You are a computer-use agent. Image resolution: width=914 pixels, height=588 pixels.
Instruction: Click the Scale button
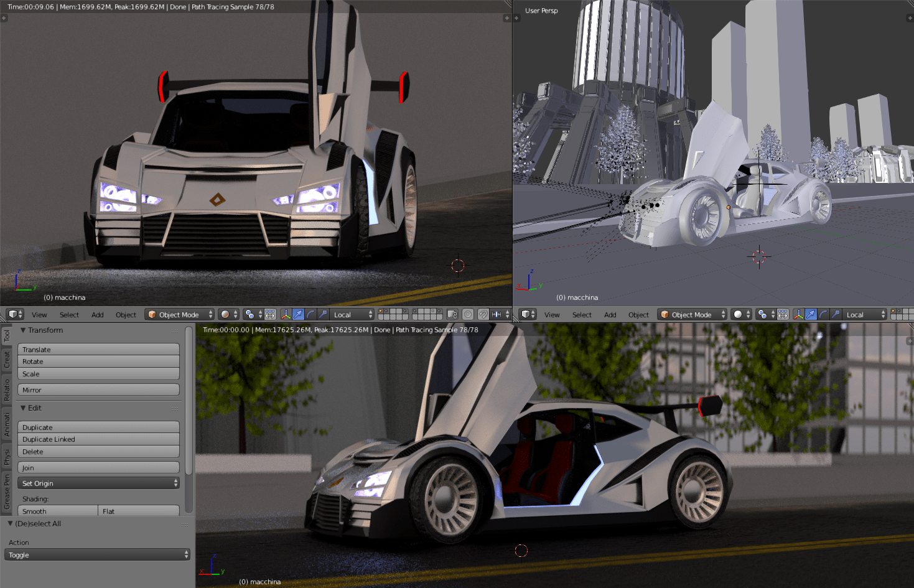pyautogui.click(x=98, y=374)
